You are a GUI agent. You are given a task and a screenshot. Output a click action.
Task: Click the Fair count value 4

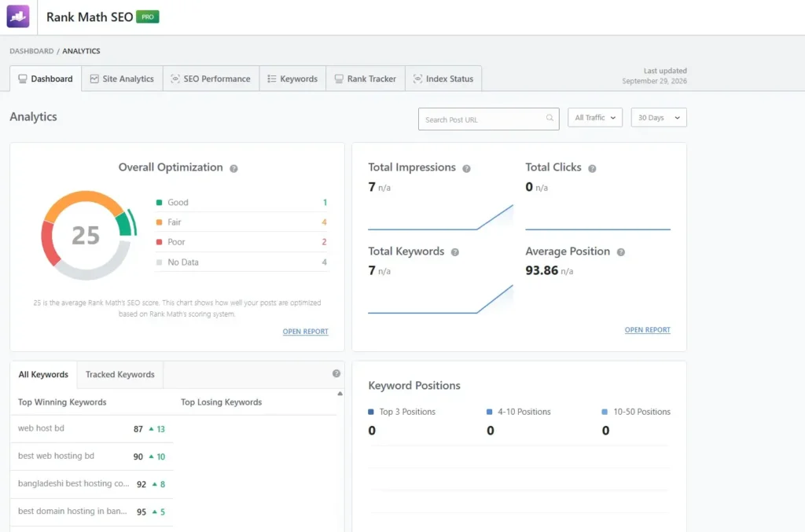pos(324,222)
